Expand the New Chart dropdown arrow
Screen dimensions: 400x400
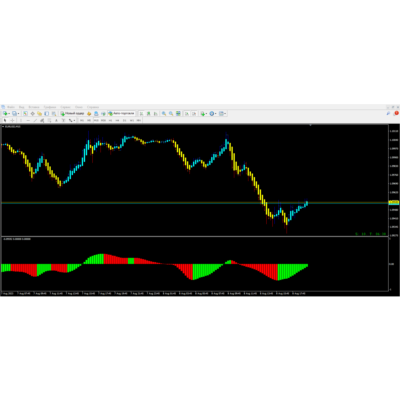[9, 114]
